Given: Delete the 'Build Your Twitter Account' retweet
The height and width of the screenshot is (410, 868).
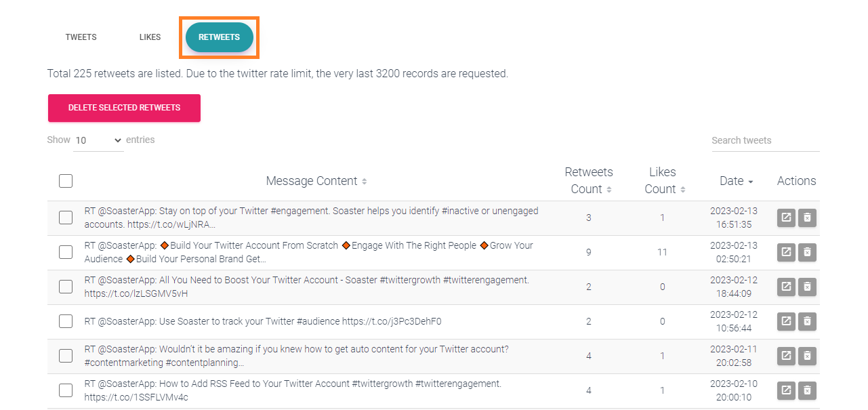Looking at the screenshot, I should click(807, 252).
